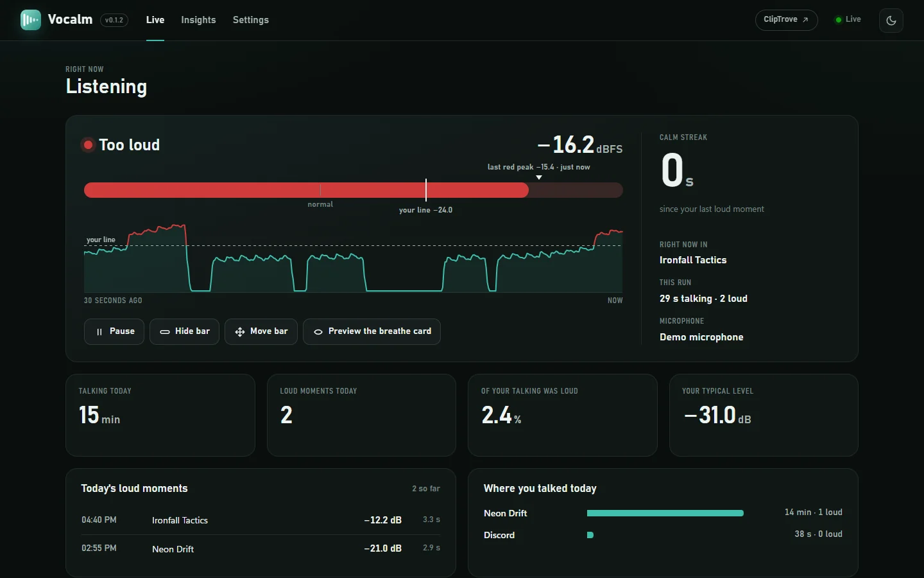Click the -12.2 dB loud moment value
This screenshot has width=924, height=578.
pos(383,520)
